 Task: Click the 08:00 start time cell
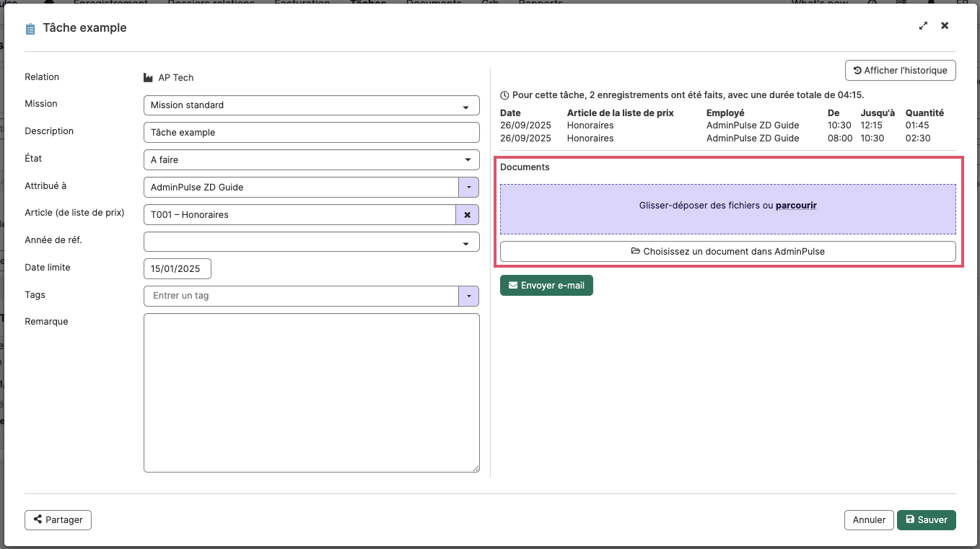point(840,139)
